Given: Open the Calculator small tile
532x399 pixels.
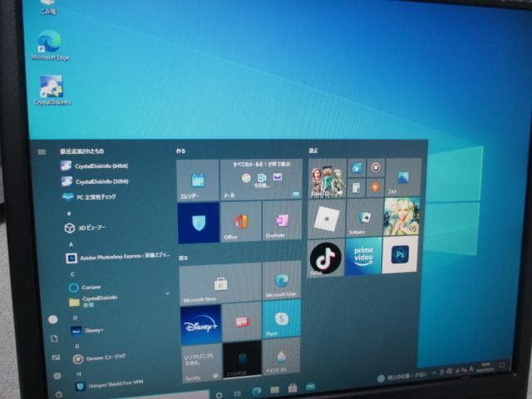Looking at the screenshot, I should click(x=357, y=187).
